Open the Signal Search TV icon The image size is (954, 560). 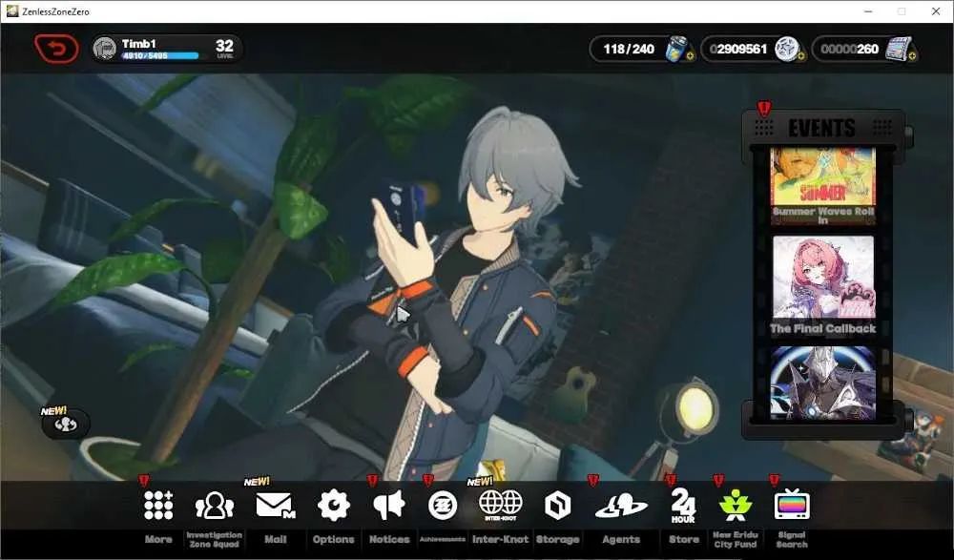coord(792,506)
